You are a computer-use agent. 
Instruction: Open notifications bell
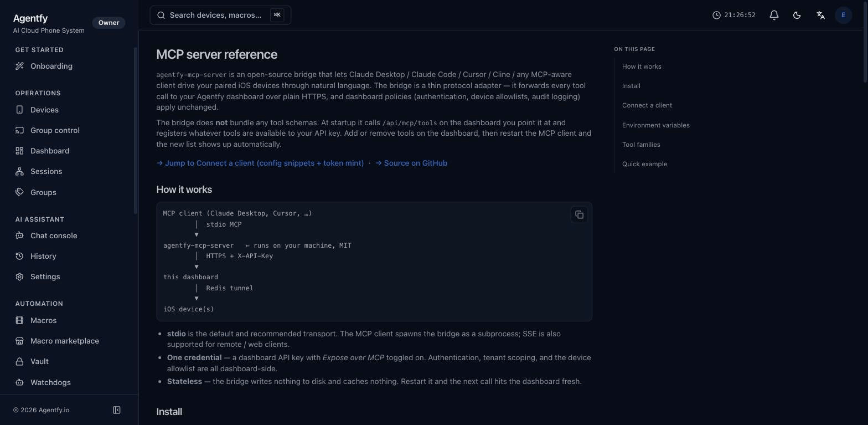click(x=774, y=15)
